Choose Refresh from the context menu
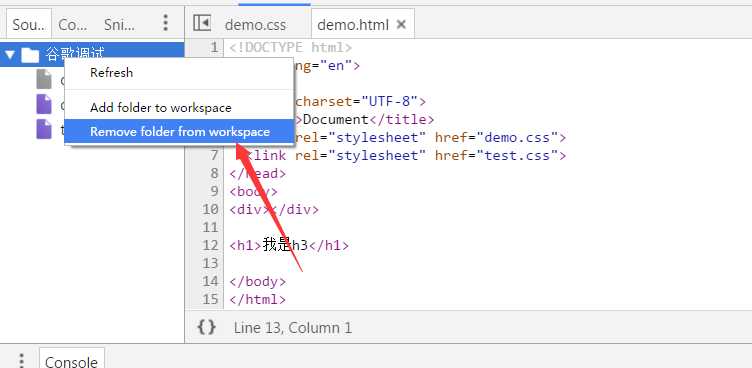Viewport: 752px width, 368px height. pos(178,73)
